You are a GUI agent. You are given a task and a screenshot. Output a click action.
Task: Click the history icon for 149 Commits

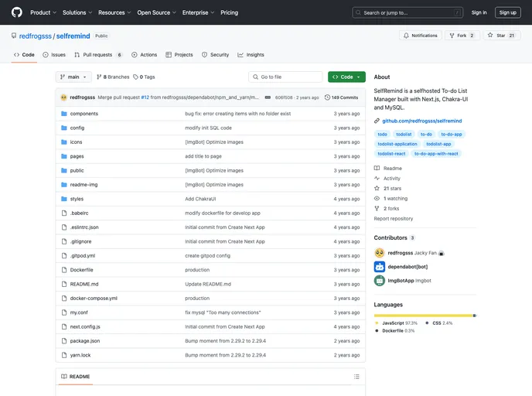pos(327,97)
